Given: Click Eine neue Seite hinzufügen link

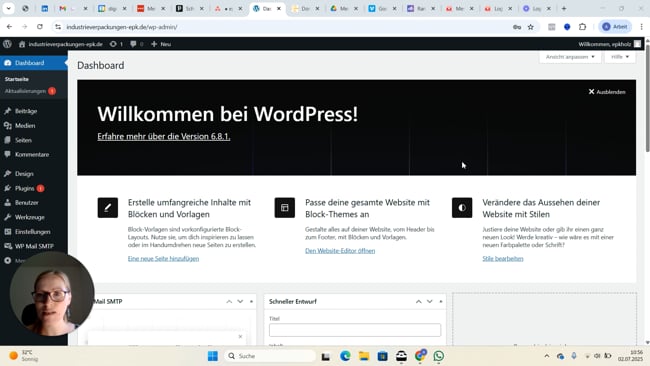Looking at the screenshot, I should point(163,259).
